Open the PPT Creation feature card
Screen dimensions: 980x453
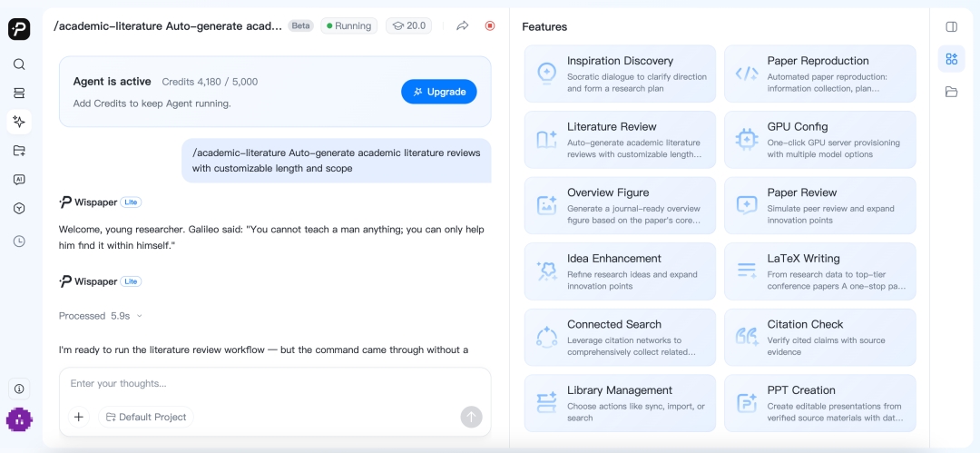(820, 403)
